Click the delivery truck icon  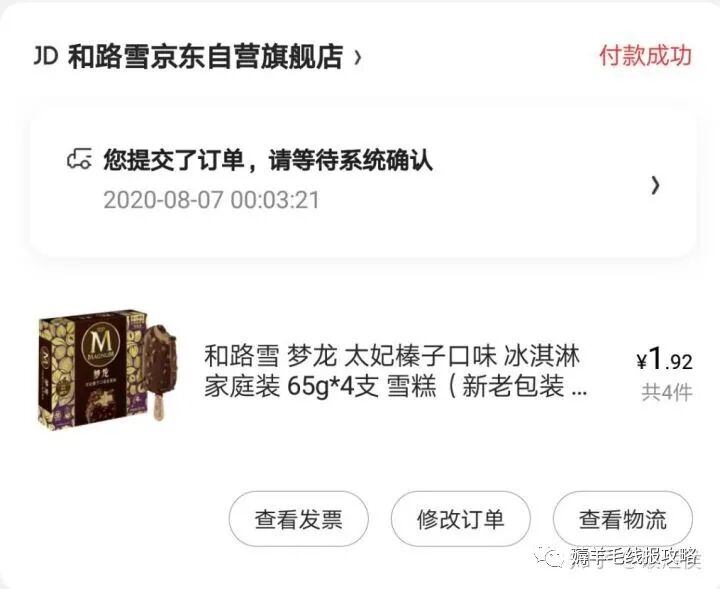pyautogui.click(x=79, y=160)
